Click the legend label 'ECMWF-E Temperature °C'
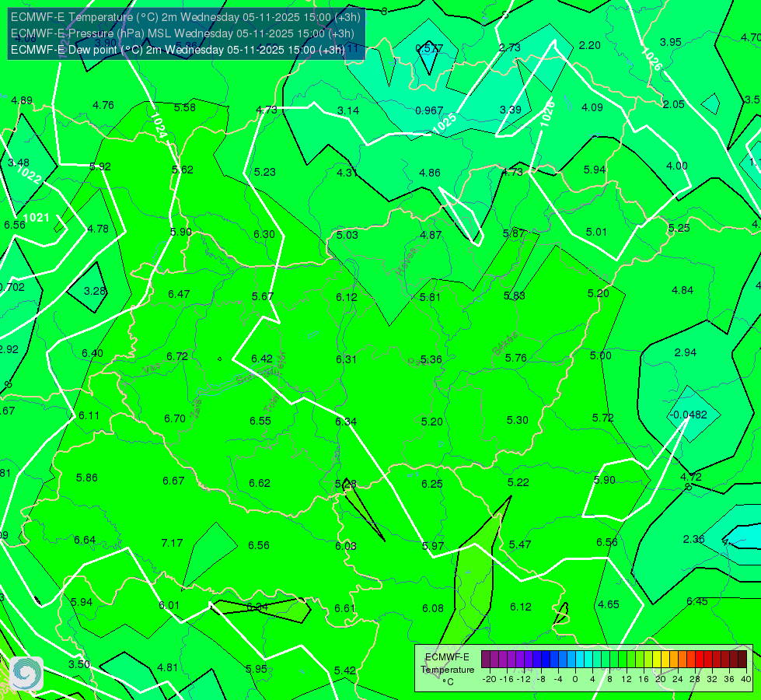This screenshot has height=700, width=761. point(447,670)
